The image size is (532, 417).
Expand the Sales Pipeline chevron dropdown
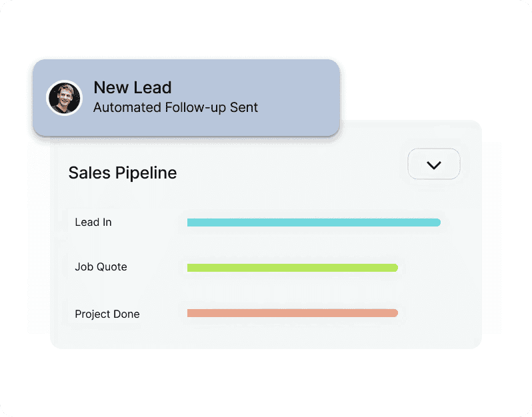[434, 165]
